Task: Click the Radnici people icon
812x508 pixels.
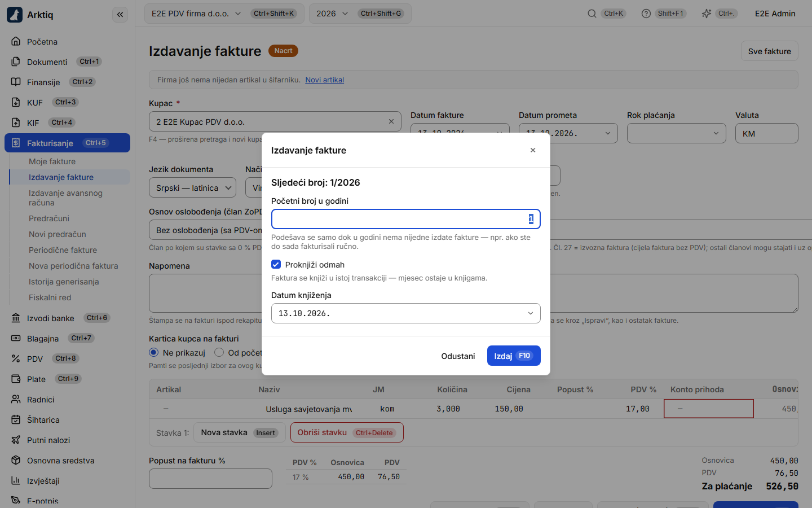Action: click(16, 399)
